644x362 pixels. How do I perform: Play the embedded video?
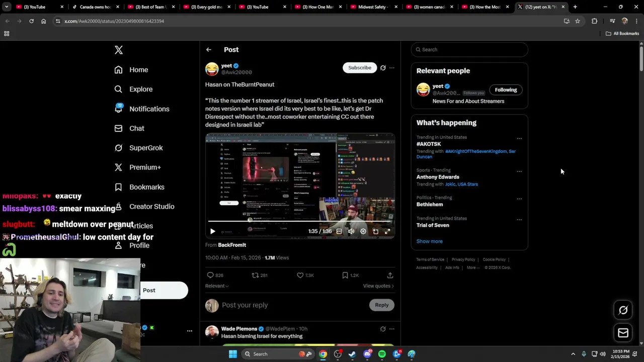[212, 231]
